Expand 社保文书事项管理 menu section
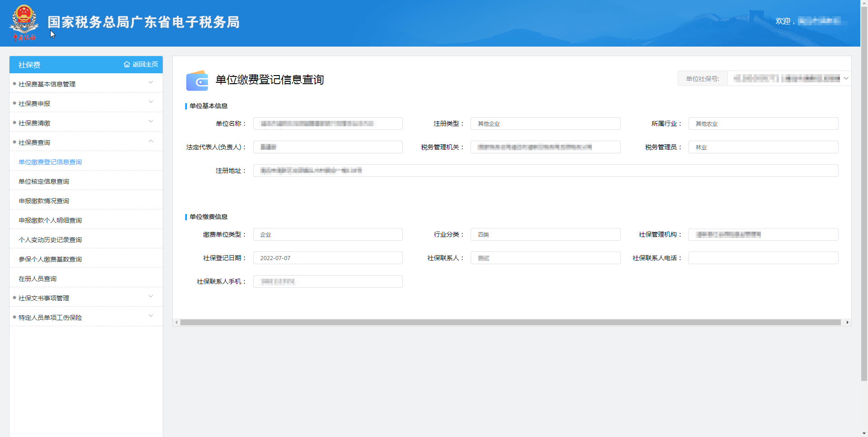 pos(151,296)
